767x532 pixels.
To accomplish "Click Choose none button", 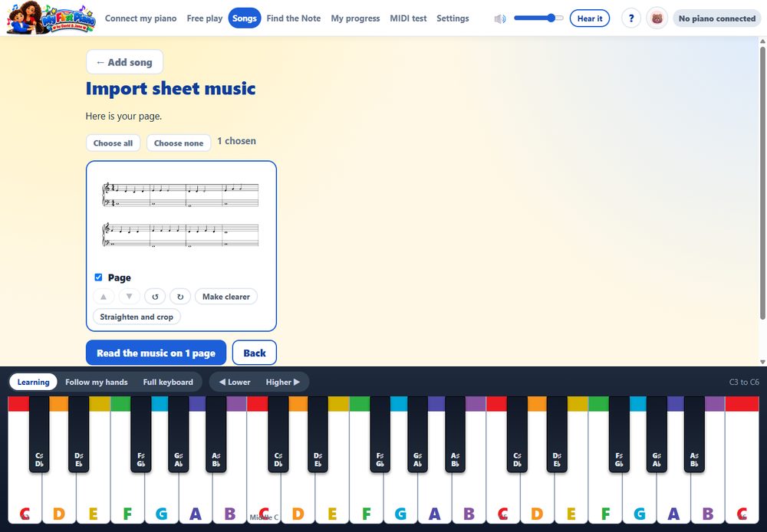I will coord(179,143).
